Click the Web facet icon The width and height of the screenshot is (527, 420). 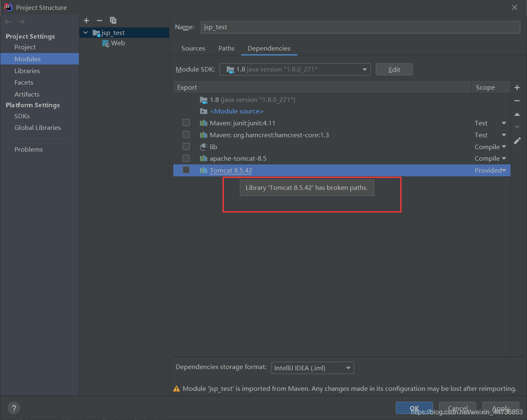click(x=106, y=43)
